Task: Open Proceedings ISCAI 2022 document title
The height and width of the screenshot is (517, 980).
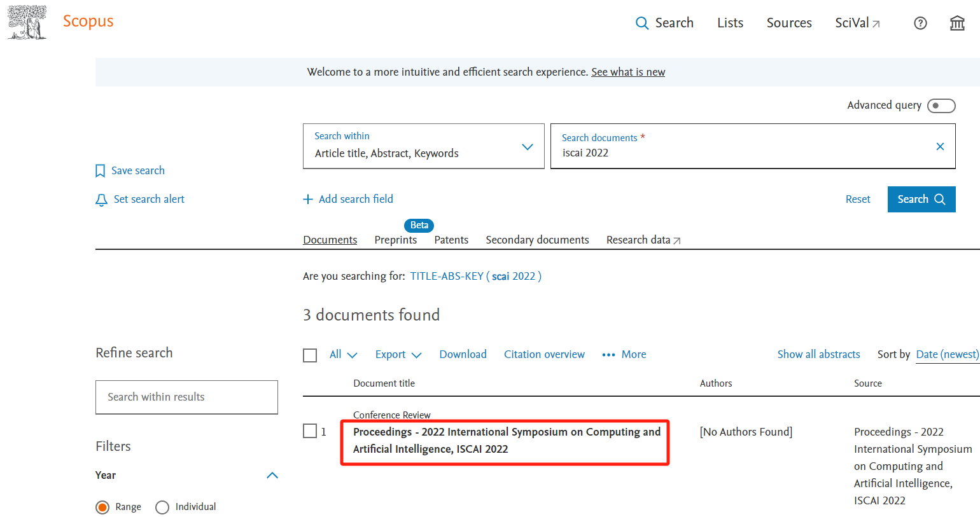Action: (507, 440)
